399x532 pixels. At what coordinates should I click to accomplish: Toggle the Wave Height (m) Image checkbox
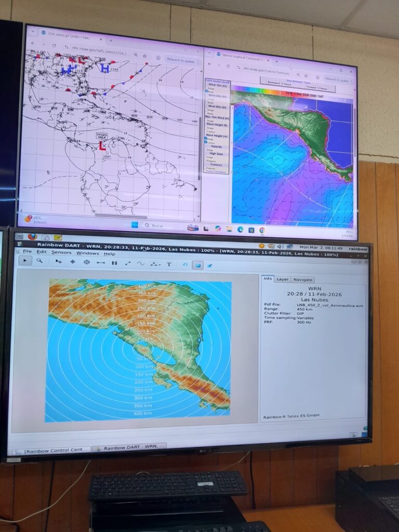click(207, 139)
